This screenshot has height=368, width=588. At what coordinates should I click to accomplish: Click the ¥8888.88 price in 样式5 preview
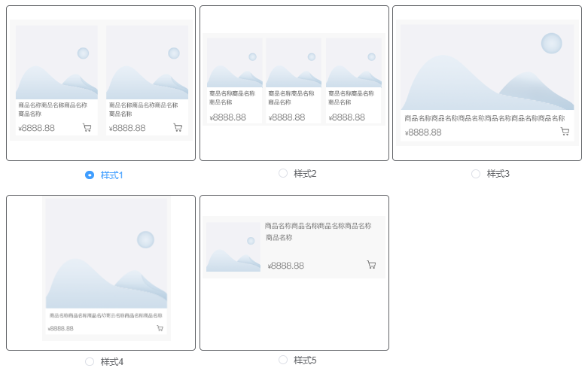[x=286, y=266]
